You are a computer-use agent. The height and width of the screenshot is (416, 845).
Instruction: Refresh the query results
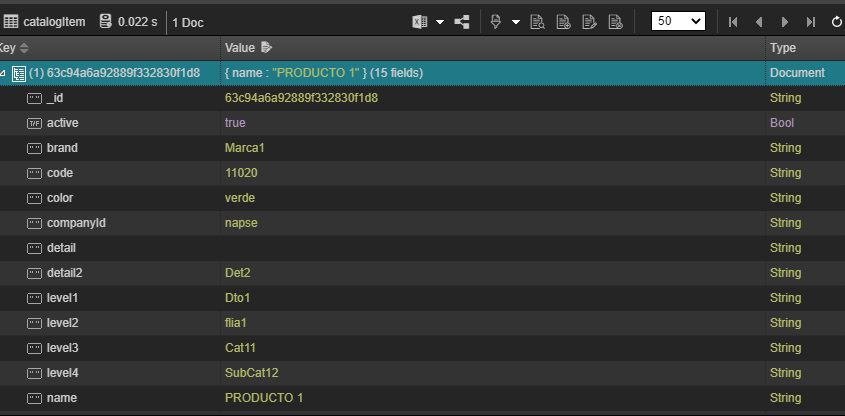837,21
